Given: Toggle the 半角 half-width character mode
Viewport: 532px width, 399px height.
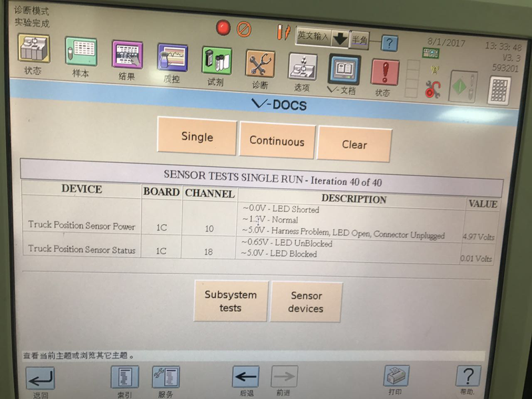Looking at the screenshot, I should (x=359, y=41).
